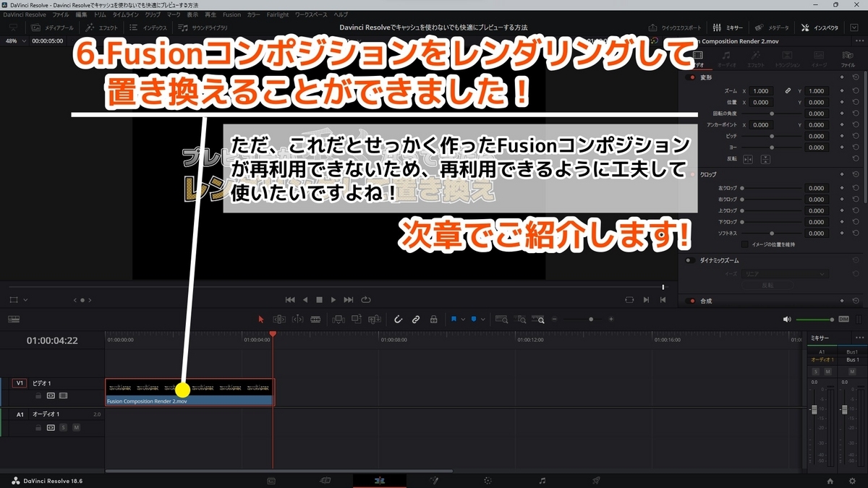Select the Razor edit tool in the timeline toolbar
868x488 pixels.
click(x=315, y=319)
